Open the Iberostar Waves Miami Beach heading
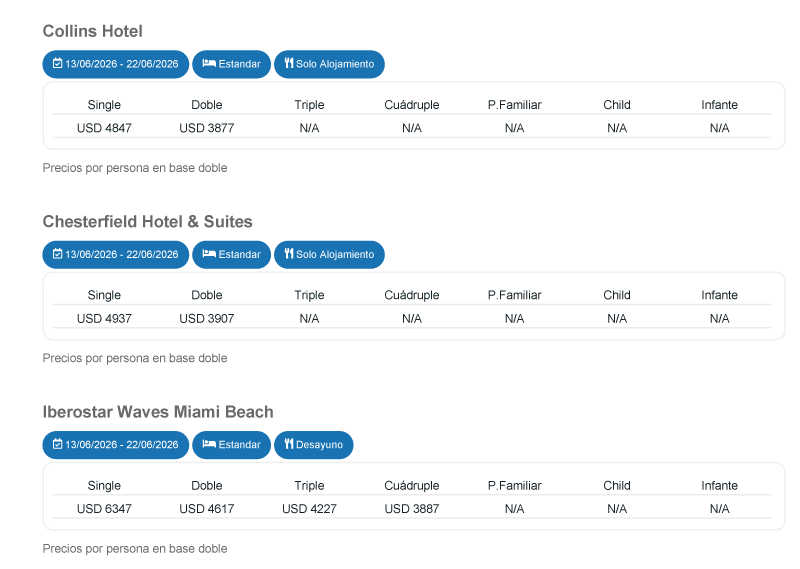This screenshot has height=569, width=800. click(158, 412)
